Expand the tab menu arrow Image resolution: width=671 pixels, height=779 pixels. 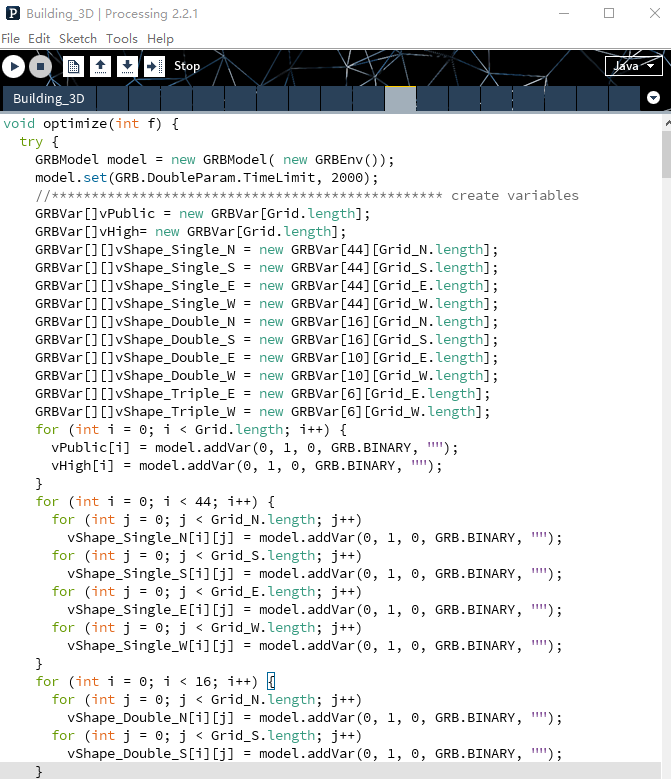click(654, 98)
